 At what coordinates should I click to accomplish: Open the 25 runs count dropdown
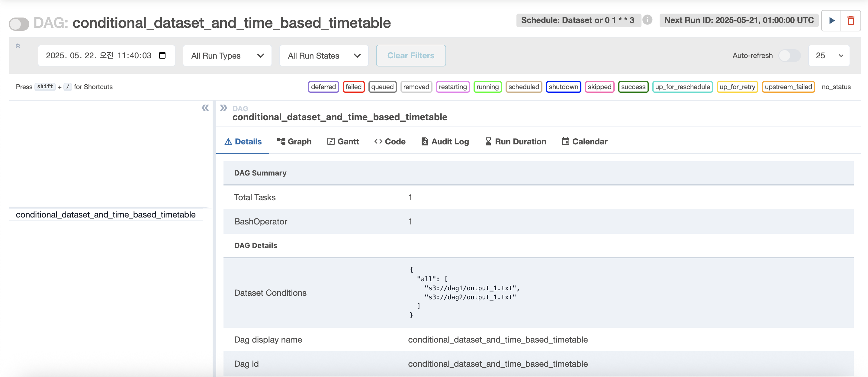[x=829, y=56]
